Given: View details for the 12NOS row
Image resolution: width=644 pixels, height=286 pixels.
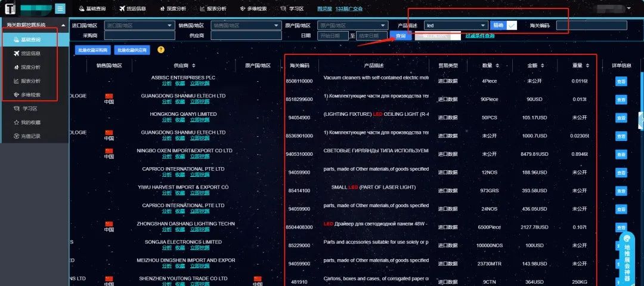Looking at the screenshot, I should pos(621,173).
